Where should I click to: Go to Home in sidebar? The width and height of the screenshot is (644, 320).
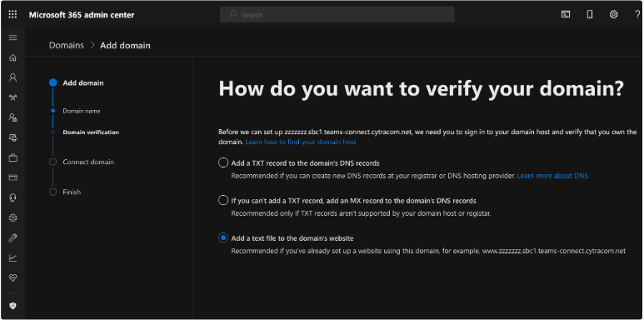tap(12, 57)
